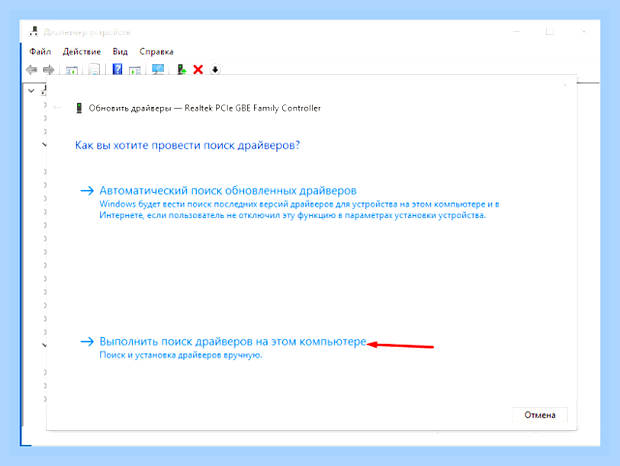Close the Device Manager window
Screen dimensions: 620x466
tap(584, 31)
